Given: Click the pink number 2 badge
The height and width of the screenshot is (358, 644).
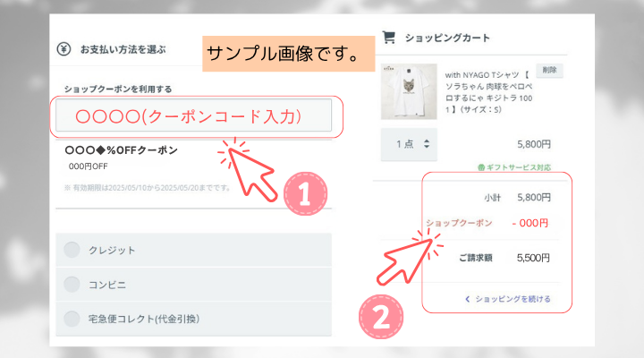Looking at the screenshot, I should 381,317.
